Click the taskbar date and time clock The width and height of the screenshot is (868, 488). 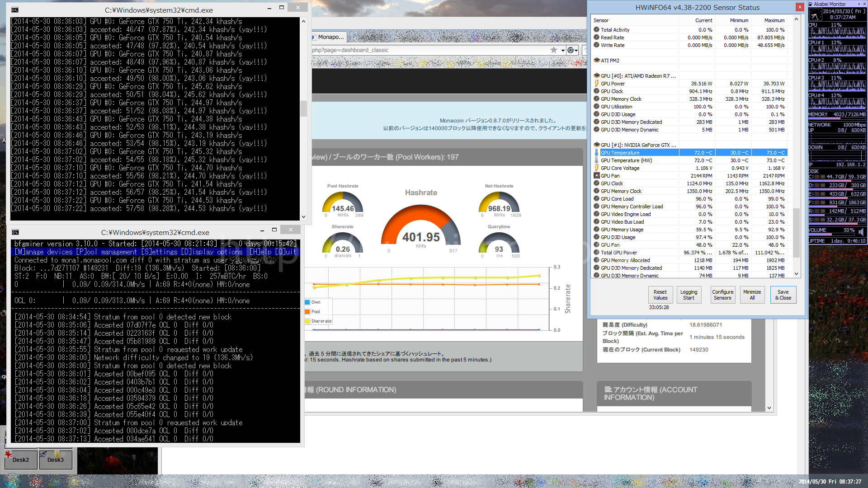[x=830, y=482]
